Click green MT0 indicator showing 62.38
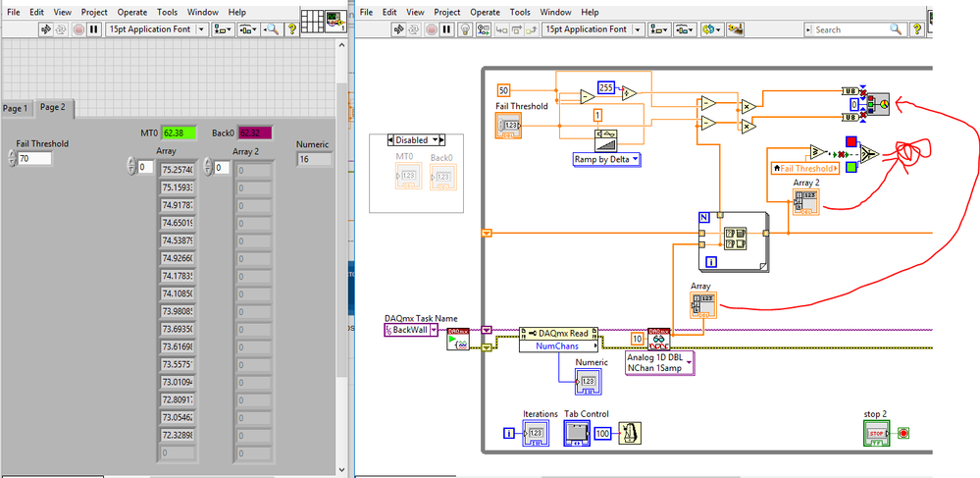980x478 pixels. 178,133
